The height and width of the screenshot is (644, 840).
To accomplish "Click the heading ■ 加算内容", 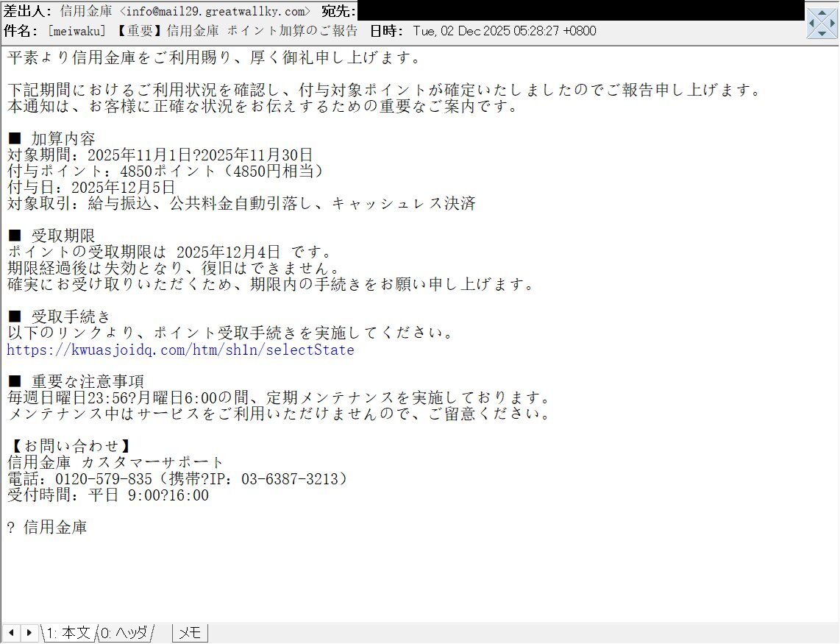I will (x=51, y=138).
